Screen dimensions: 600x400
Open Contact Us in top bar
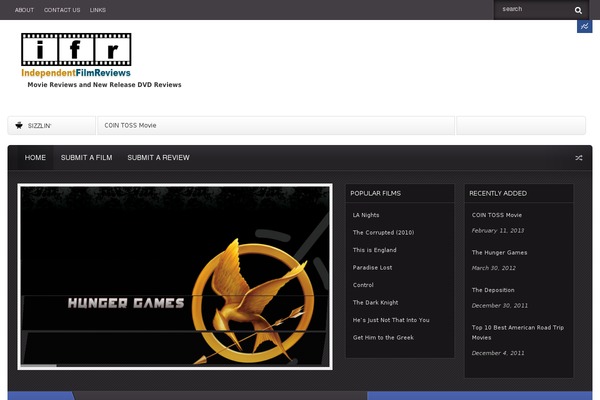(x=62, y=10)
